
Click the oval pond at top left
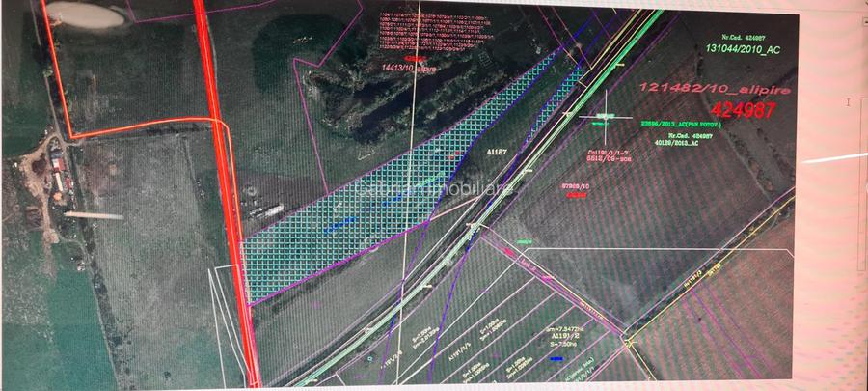85,14
